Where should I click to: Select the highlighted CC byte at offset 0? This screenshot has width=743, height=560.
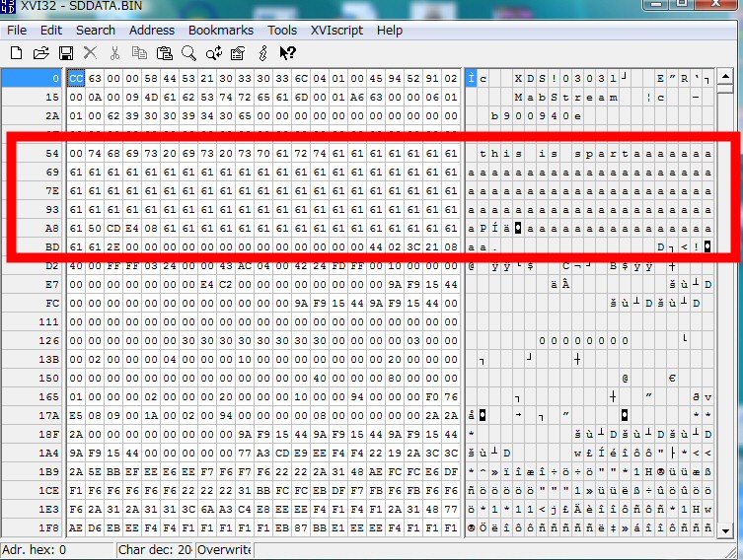pyautogui.click(x=75, y=78)
